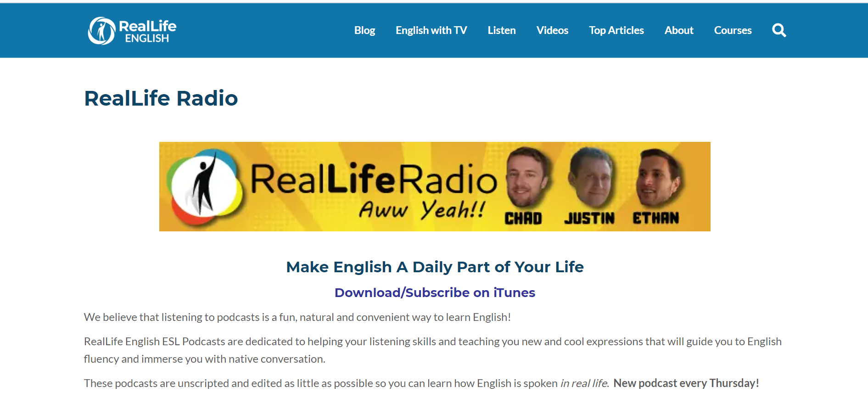Click the "Aww Yeah!!" banner slogan
Image resolution: width=868 pixels, height=404 pixels.
[422, 209]
